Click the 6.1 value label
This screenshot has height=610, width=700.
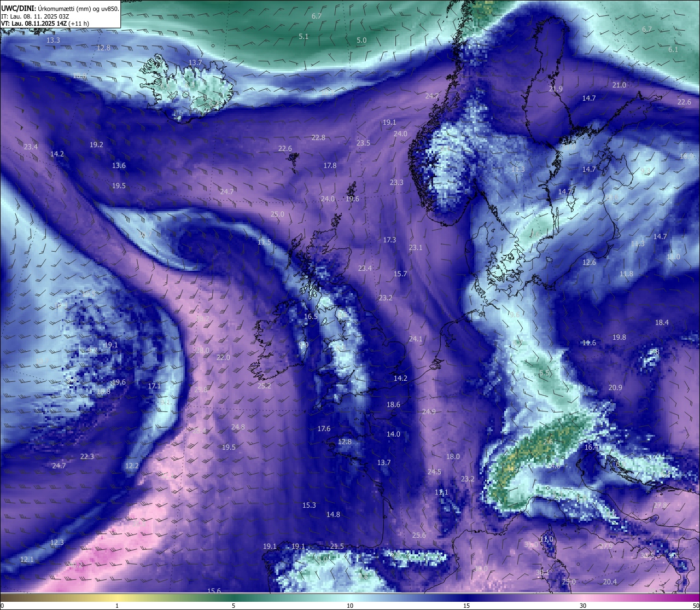673,50
